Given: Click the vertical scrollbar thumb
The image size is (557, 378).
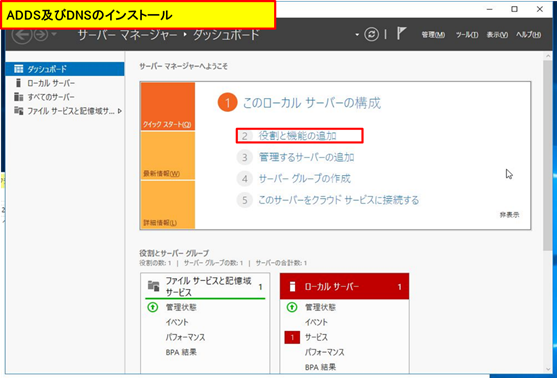Looking at the screenshot, I should pyautogui.click(x=547, y=155).
